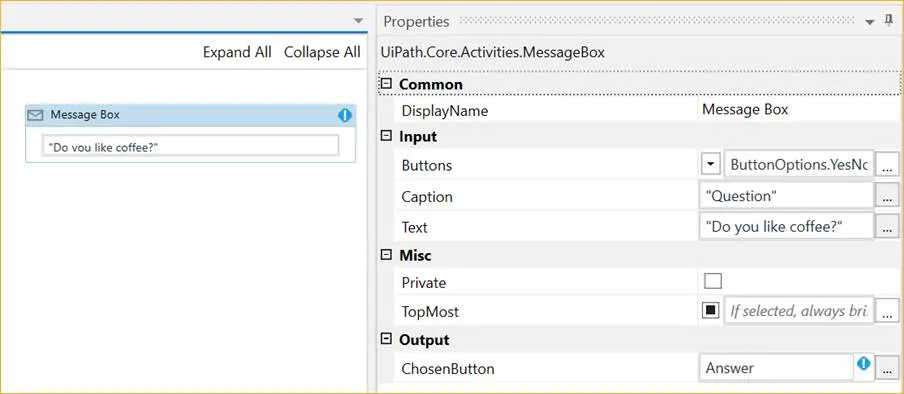Open ellipsis editor for Caption property
The height and width of the screenshot is (394, 904).
[x=887, y=196]
